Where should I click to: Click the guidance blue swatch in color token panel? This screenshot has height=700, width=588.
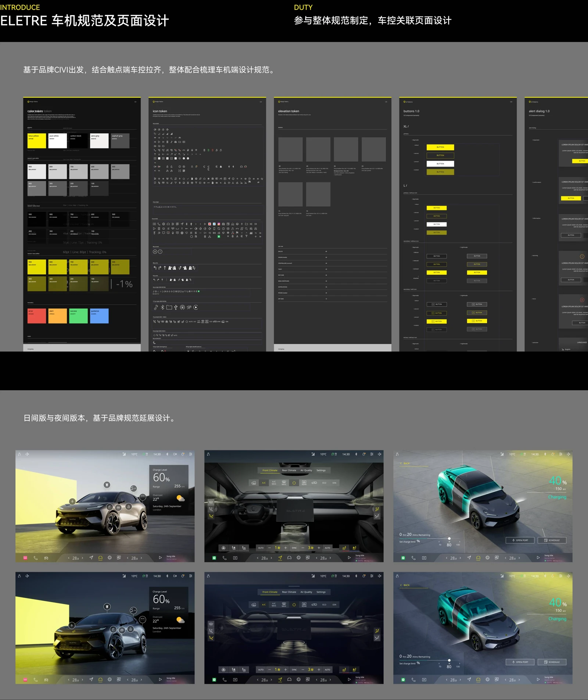coord(99,316)
